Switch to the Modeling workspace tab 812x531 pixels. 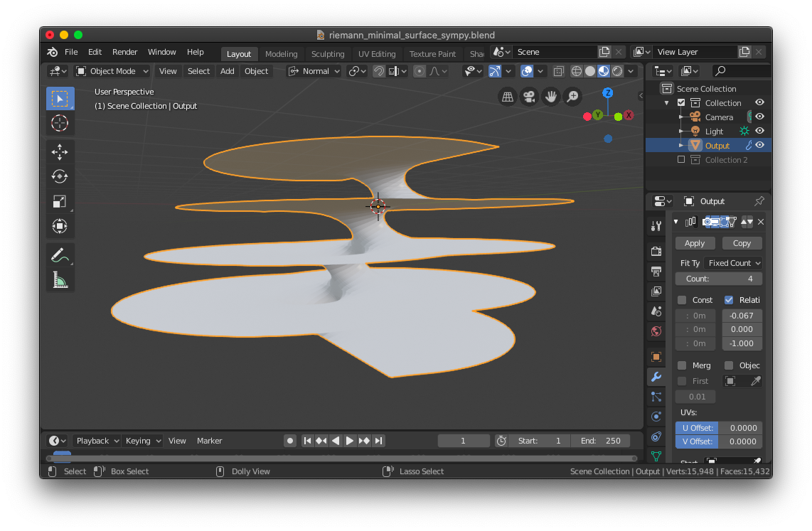pos(281,53)
